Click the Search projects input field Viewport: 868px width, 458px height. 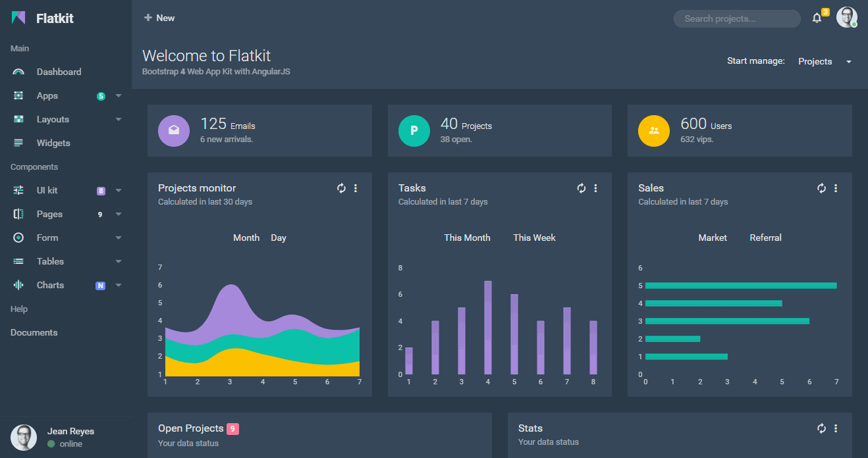click(x=736, y=18)
